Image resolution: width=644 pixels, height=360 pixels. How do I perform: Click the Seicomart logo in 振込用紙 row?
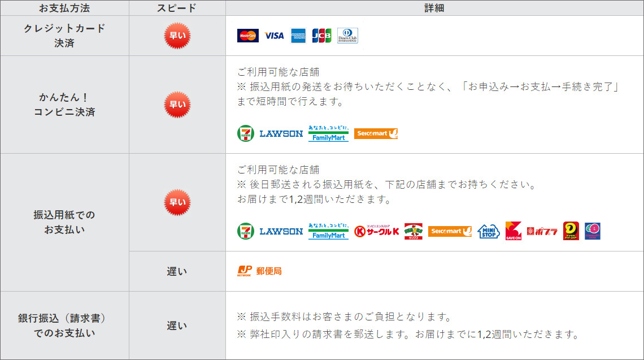click(x=450, y=231)
